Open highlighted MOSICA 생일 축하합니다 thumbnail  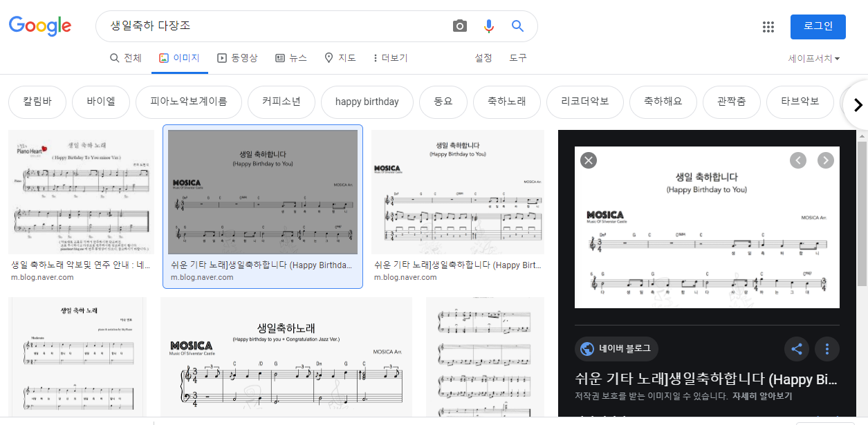(x=263, y=192)
